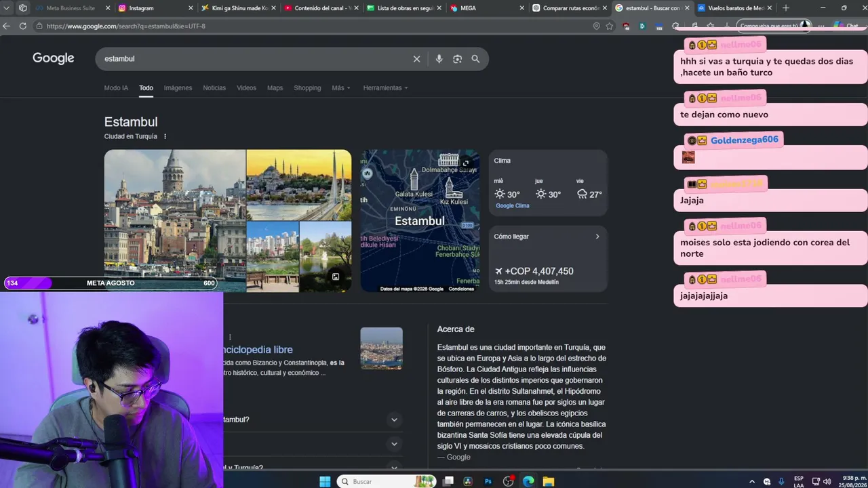Click the ESP LAA language indicator

[x=799, y=481]
